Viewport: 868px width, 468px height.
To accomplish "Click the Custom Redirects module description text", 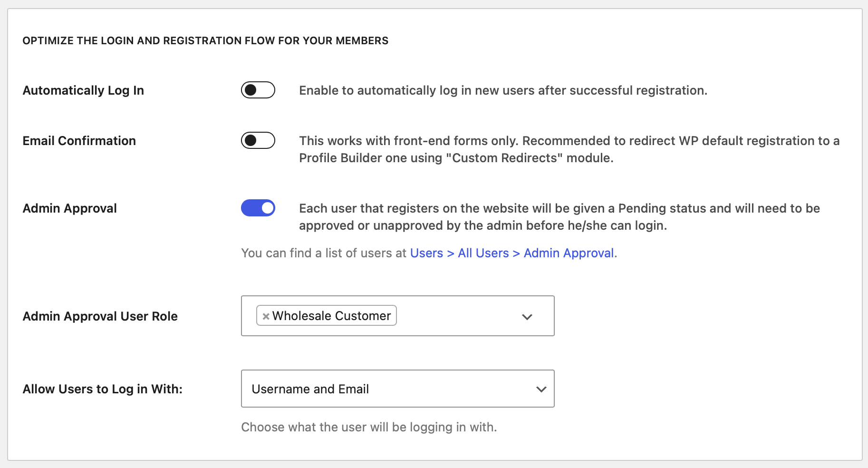I will [x=569, y=149].
